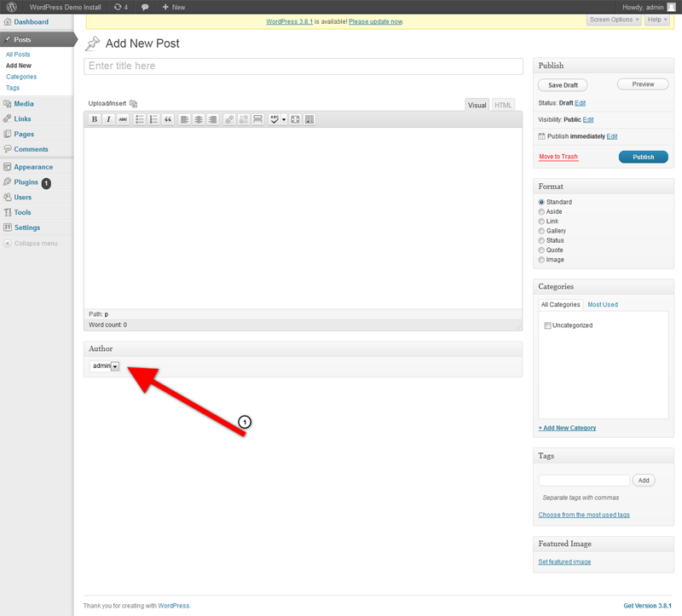Open Tags under Posts

click(13, 88)
